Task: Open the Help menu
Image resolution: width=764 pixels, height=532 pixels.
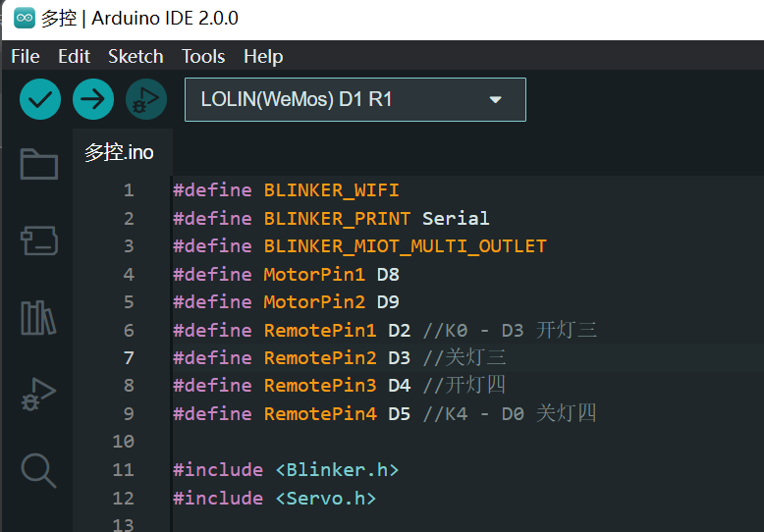Action: [x=263, y=57]
